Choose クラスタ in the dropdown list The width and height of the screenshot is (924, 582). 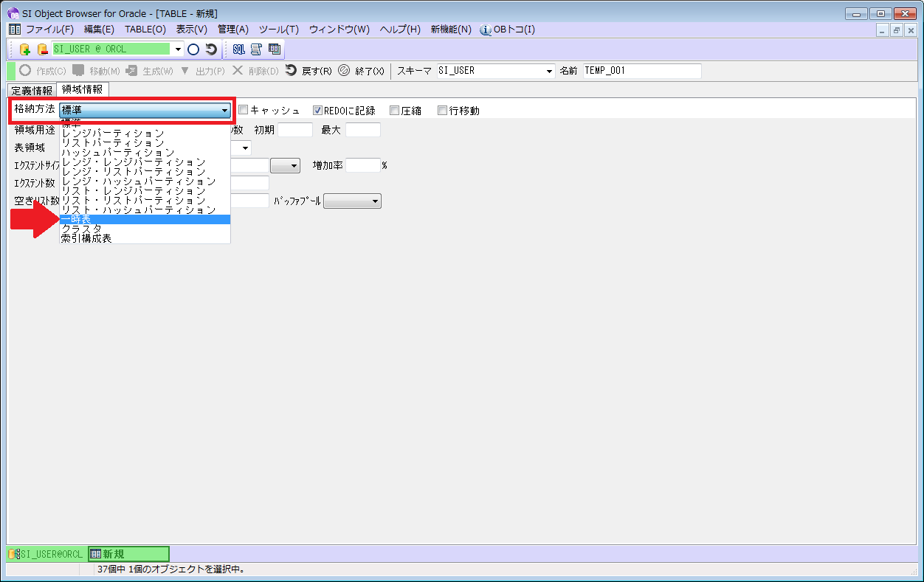tap(145, 229)
